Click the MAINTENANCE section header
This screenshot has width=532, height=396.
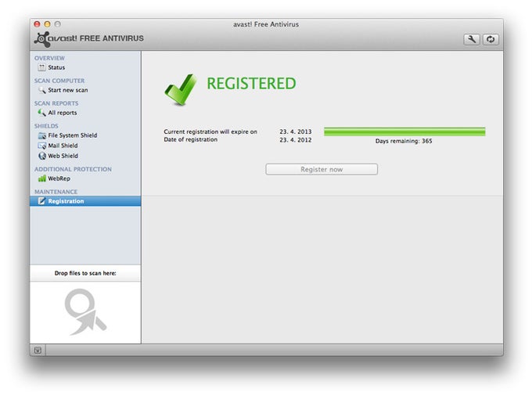click(x=56, y=192)
